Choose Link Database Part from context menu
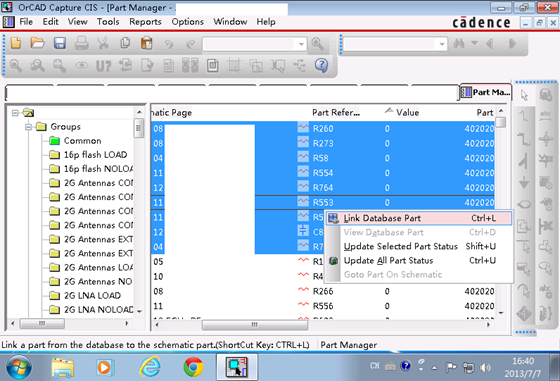560x381 pixels. coord(419,218)
